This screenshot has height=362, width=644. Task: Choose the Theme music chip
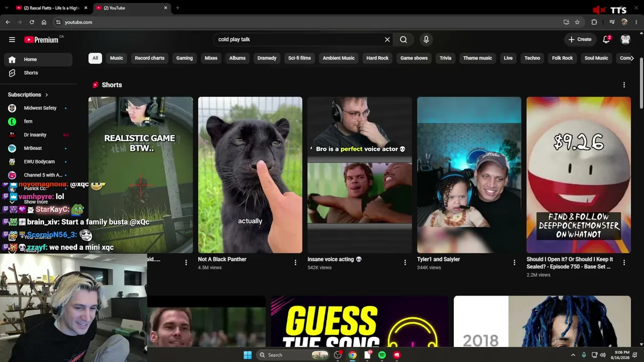pyautogui.click(x=477, y=58)
